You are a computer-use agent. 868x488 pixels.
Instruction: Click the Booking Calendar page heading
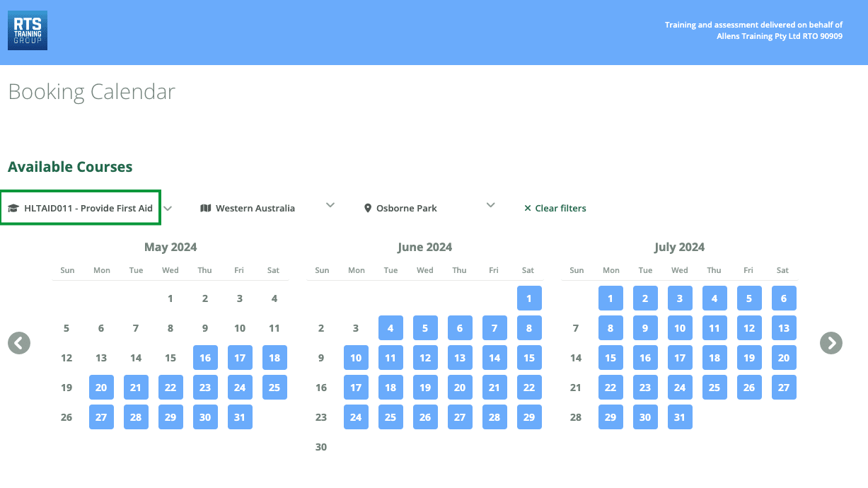coord(92,92)
